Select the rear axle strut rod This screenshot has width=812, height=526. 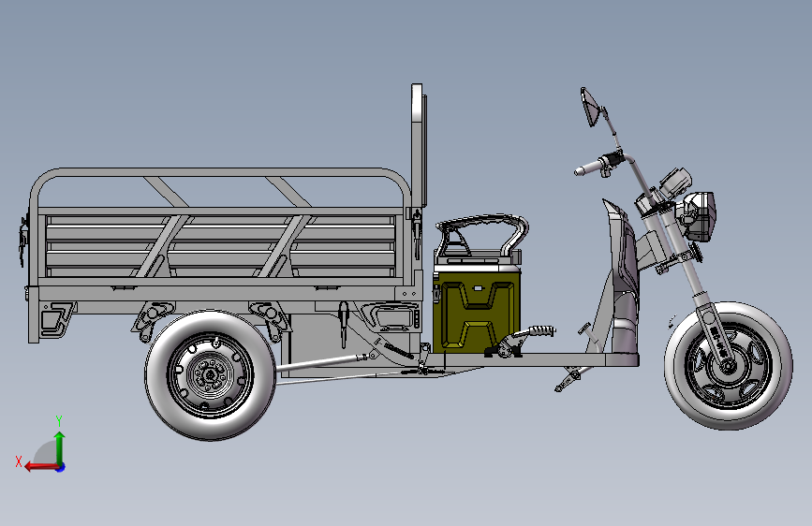322,361
